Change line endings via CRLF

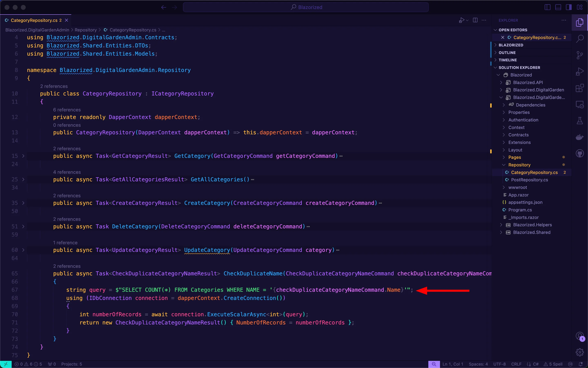pos(516,364)
